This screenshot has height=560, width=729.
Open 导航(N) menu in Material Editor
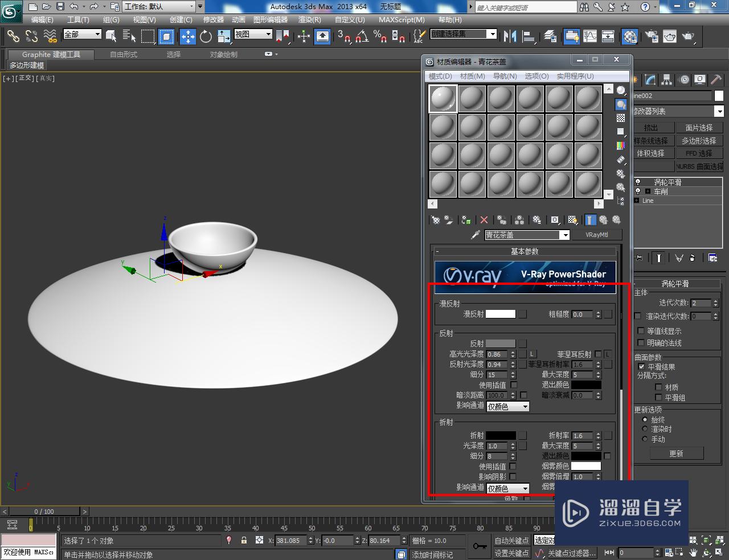(x=505, y=76)
